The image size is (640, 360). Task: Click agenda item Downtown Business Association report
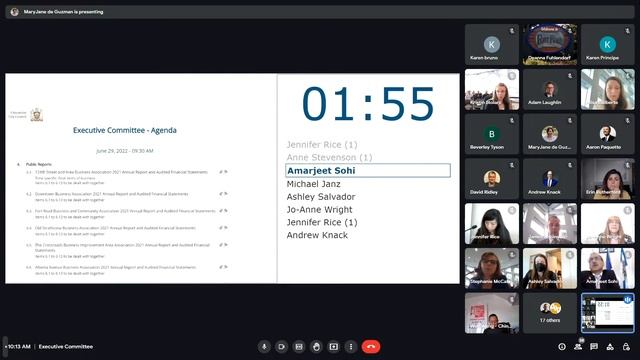pyautogui.click(x=112, y=194)
